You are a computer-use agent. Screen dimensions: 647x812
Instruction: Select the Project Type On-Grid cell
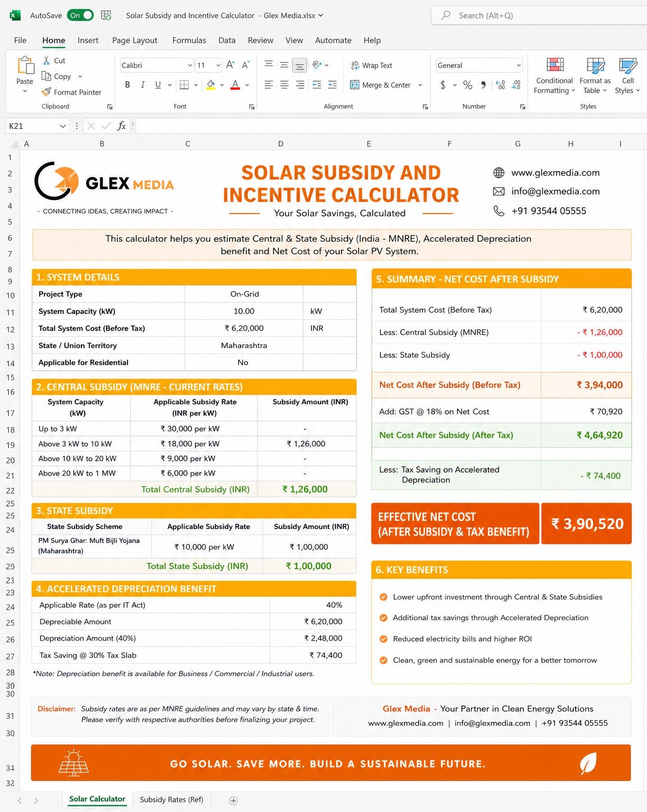point(244,294)
